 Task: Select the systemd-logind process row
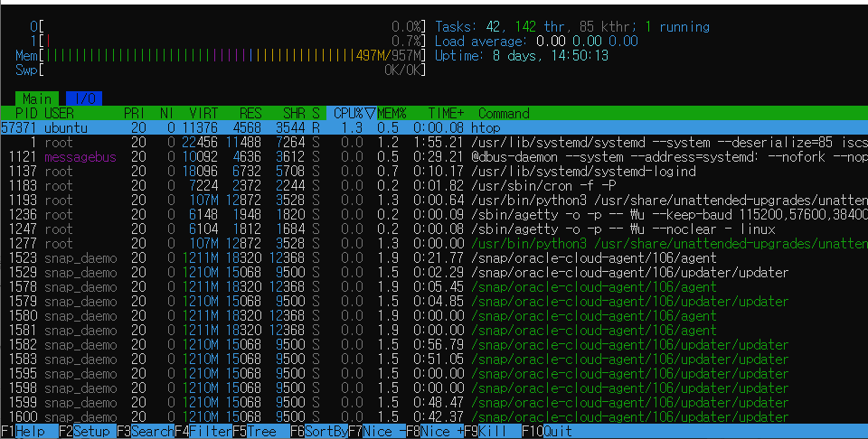pos(434,171)
